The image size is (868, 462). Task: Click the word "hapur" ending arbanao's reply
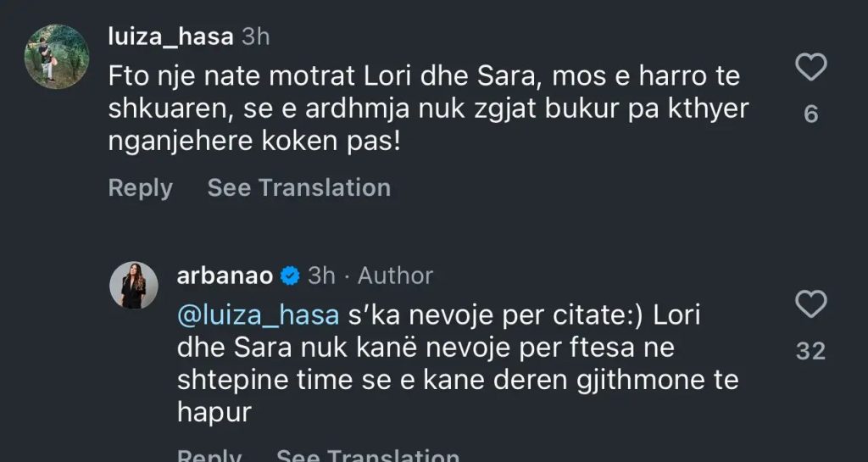point(216,413)
